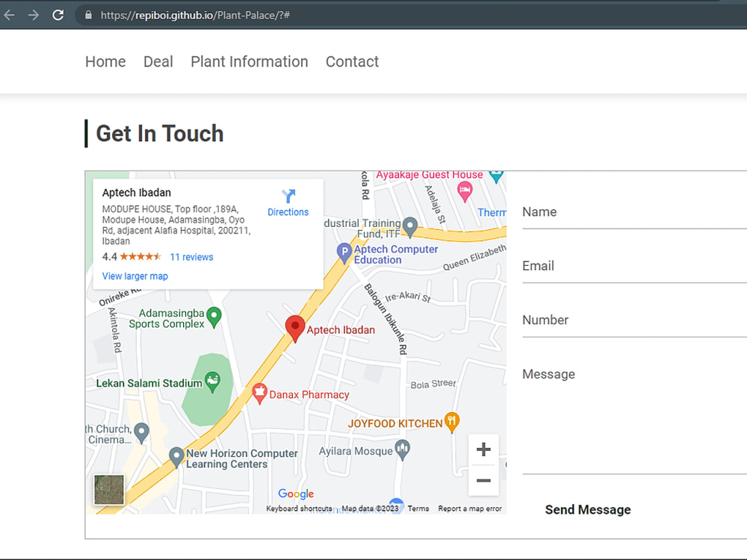Click the Danax Pharmacy map label
This screenshot has height=560, width=747.
(309, 395)
